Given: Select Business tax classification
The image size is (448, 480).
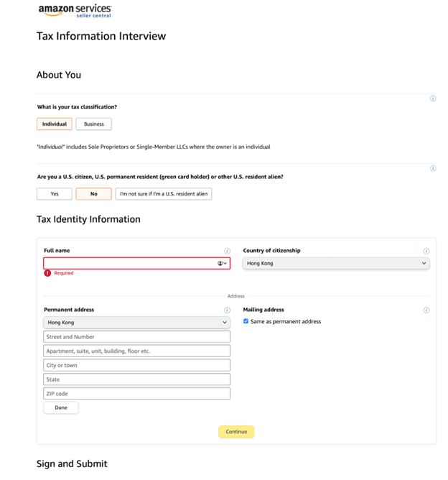Looking at the screenshot, I should 93,124.
